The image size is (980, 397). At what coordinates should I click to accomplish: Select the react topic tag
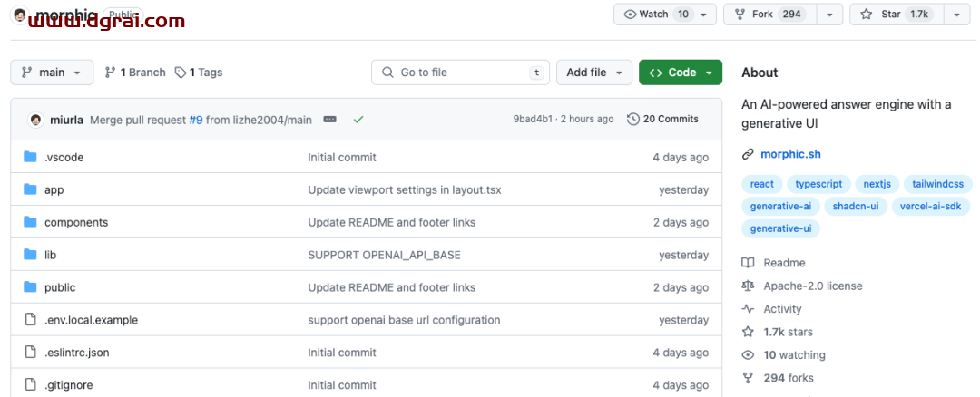coord(762,184)
